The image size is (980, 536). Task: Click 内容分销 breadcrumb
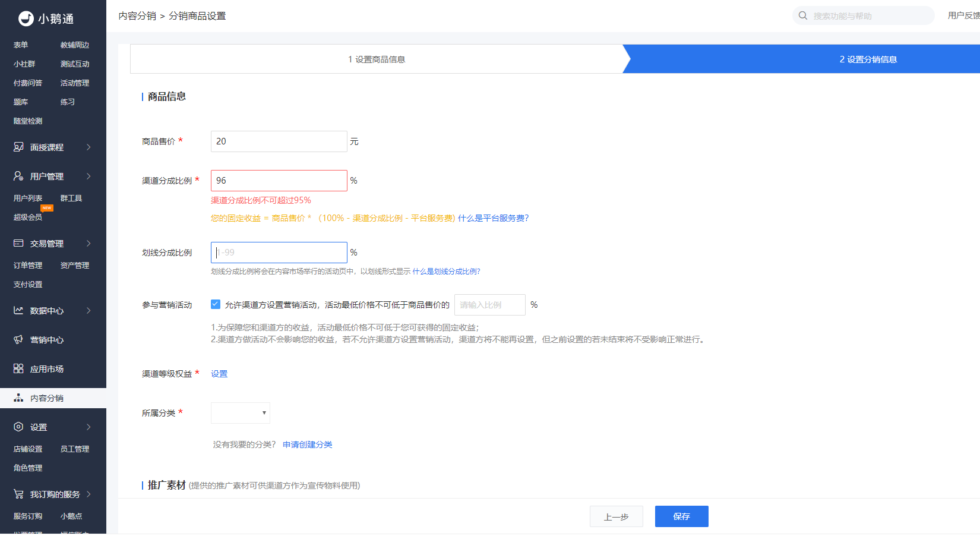(x=137, y=16)
